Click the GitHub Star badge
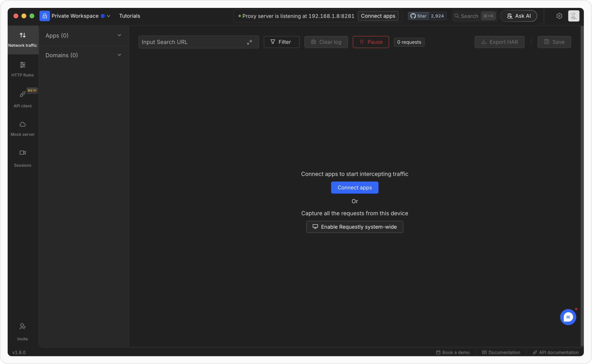 [x=418, y=16]
